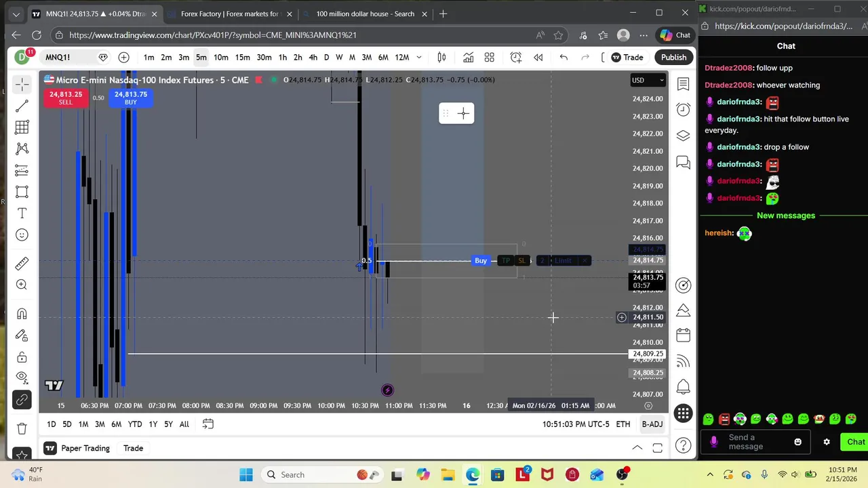Undo the last chart action
Screen dimensions: 868x488
564,58
